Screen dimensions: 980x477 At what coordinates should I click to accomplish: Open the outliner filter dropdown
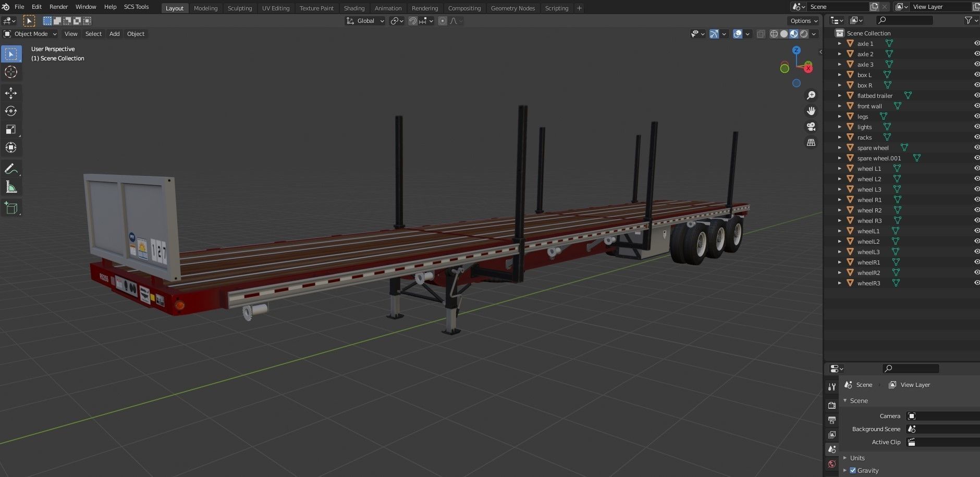971,20
